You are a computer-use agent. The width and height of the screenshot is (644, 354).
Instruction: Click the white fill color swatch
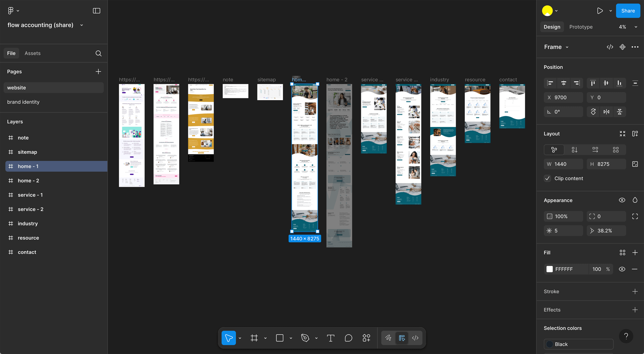[x=550, y=269]
